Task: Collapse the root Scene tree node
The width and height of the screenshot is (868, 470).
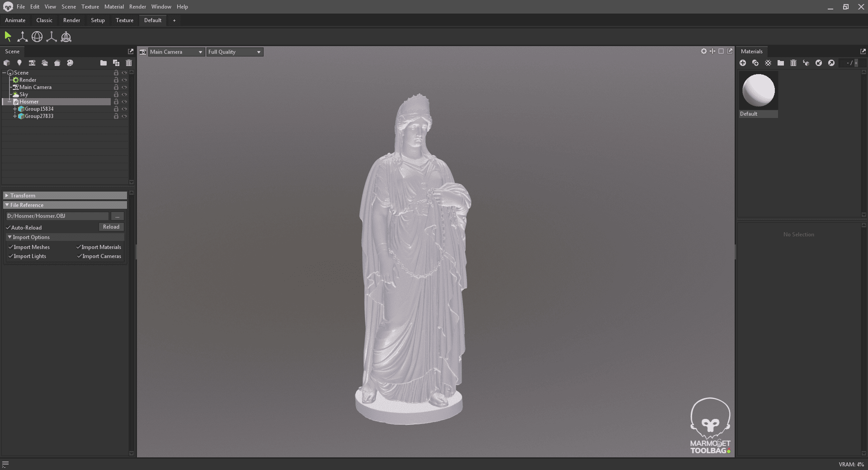Action: tap(4, 73)
